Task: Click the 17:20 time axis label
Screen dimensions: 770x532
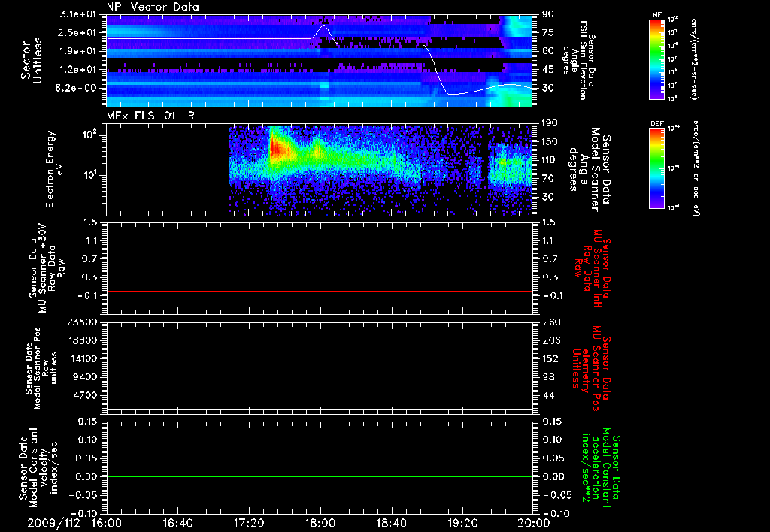Action: (x=249, y=523)
